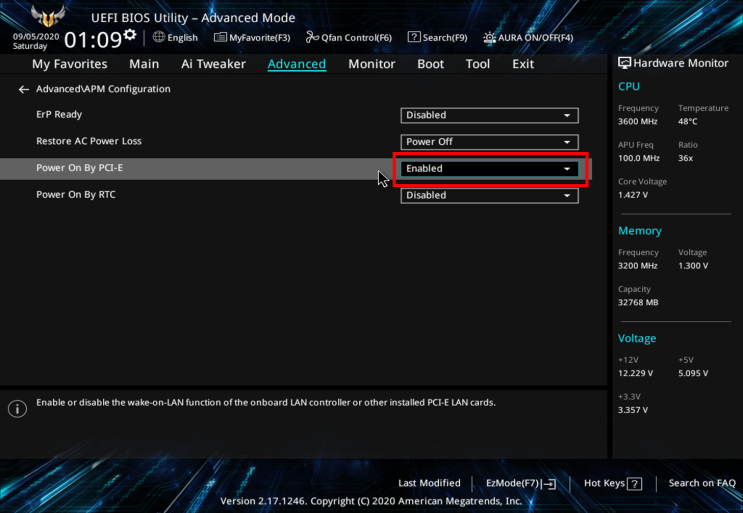
Task: Open the Restore AC Power Loss dropdown
Action: pos(489,142)
